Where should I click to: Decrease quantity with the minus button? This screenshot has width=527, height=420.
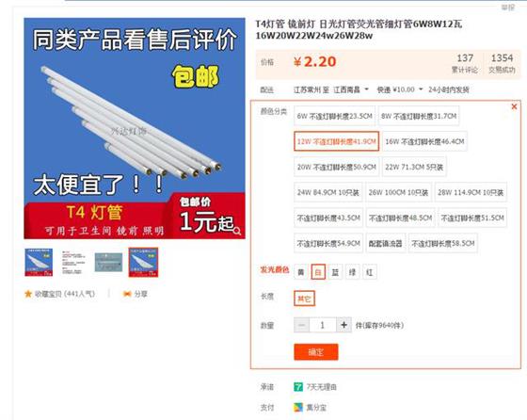(x=301, y=325)
